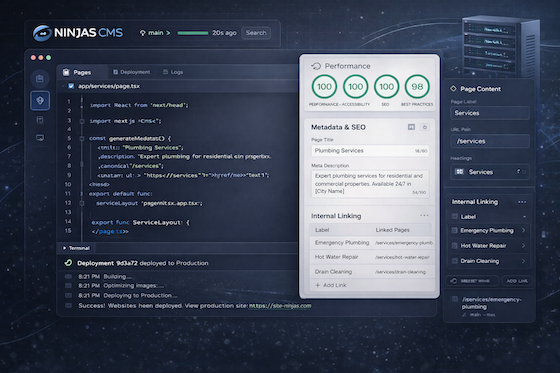
Task: Click the ADD LINK button in dark panel
Action: [x=517, y=281]
